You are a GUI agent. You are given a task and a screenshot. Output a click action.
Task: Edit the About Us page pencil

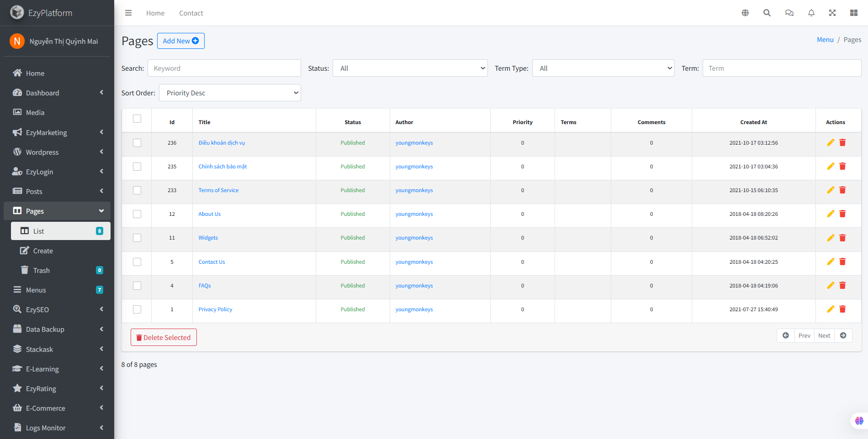tap(831, 214)
